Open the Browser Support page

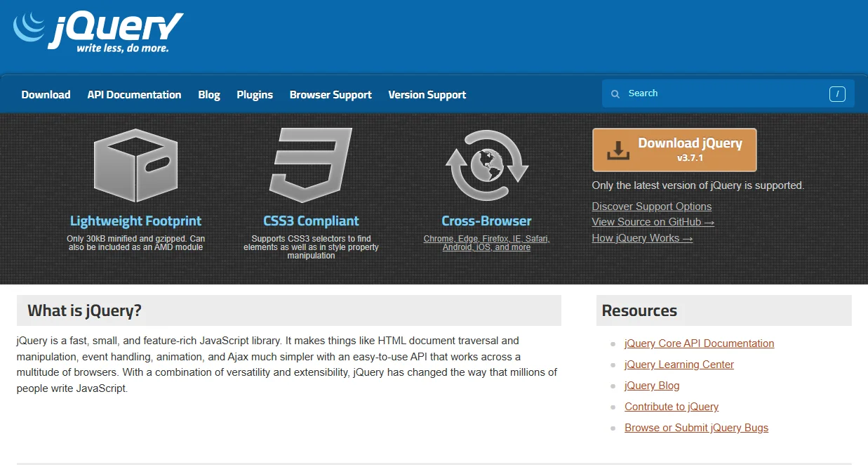(x=330, y=94)
